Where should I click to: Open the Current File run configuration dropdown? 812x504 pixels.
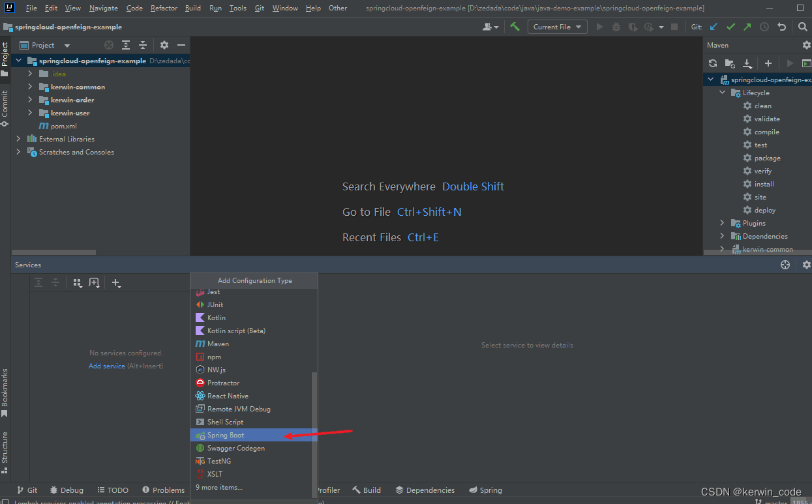[x=557, y=27]
